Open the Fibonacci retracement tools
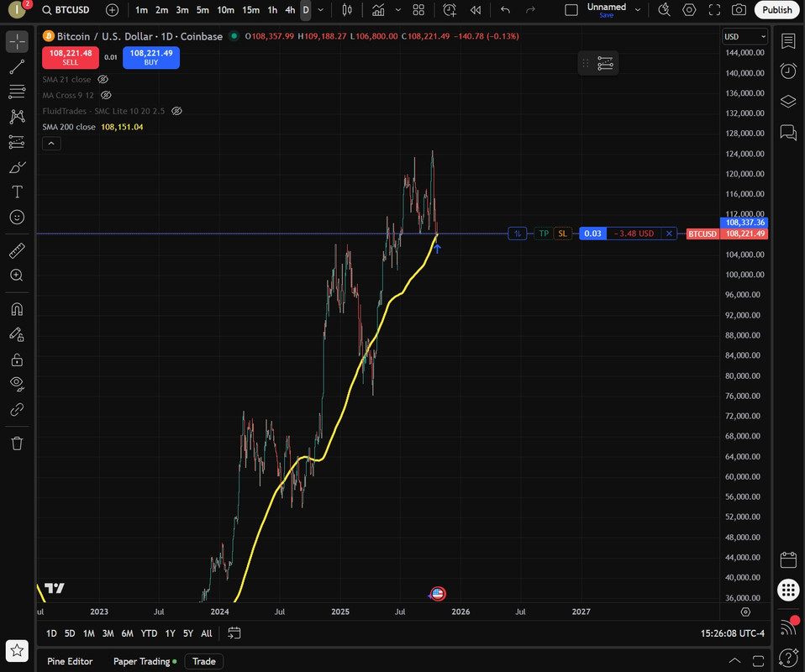Screen dimensions: 805x672 click(x=17, y=92)
